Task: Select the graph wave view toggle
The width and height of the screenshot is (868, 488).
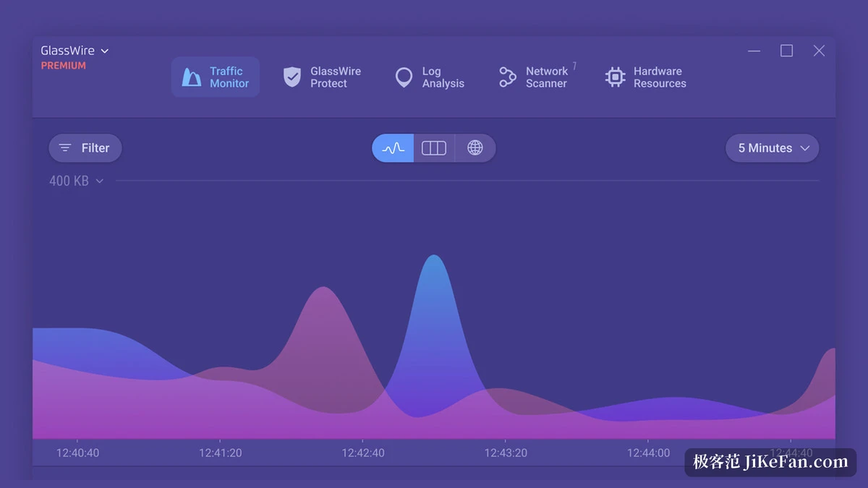Action: click(393, 147)
